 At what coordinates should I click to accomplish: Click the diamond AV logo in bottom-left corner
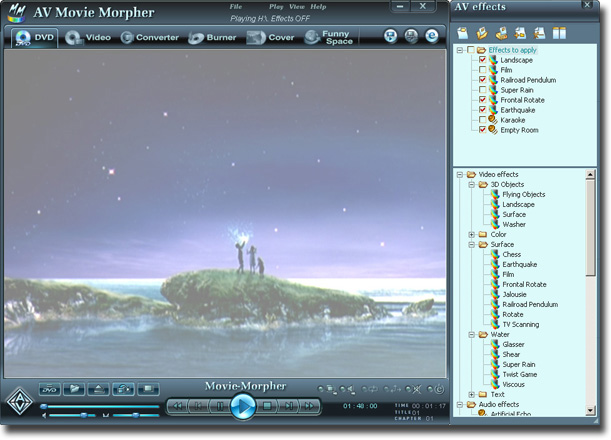(19, 401)
